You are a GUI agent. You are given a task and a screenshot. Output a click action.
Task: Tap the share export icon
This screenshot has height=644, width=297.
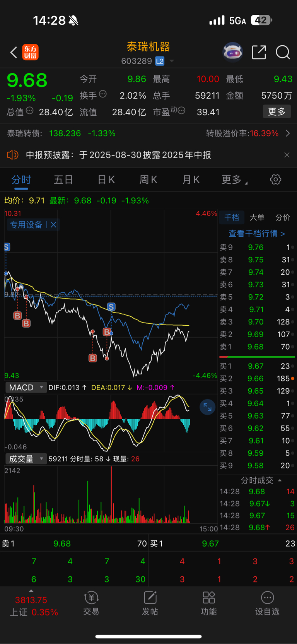259,52
